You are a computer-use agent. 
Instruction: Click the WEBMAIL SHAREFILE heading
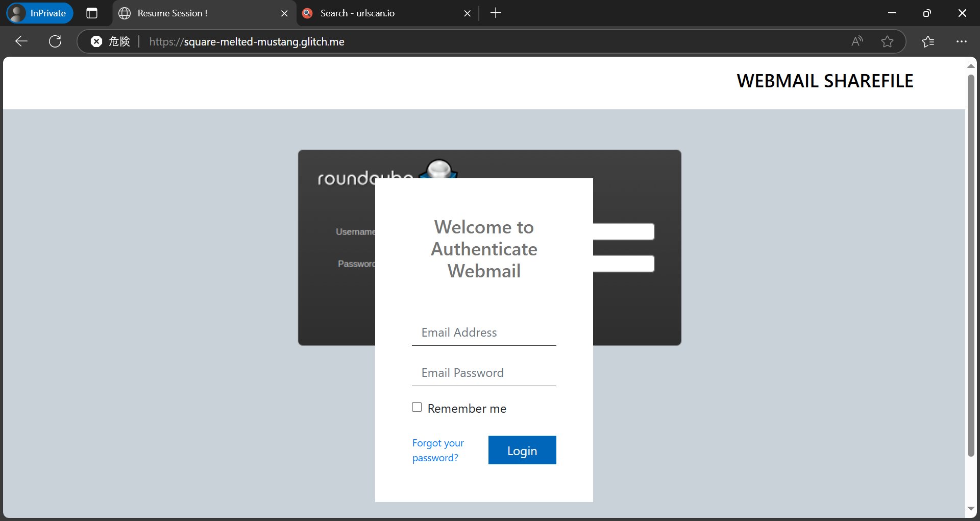[825, 81]
